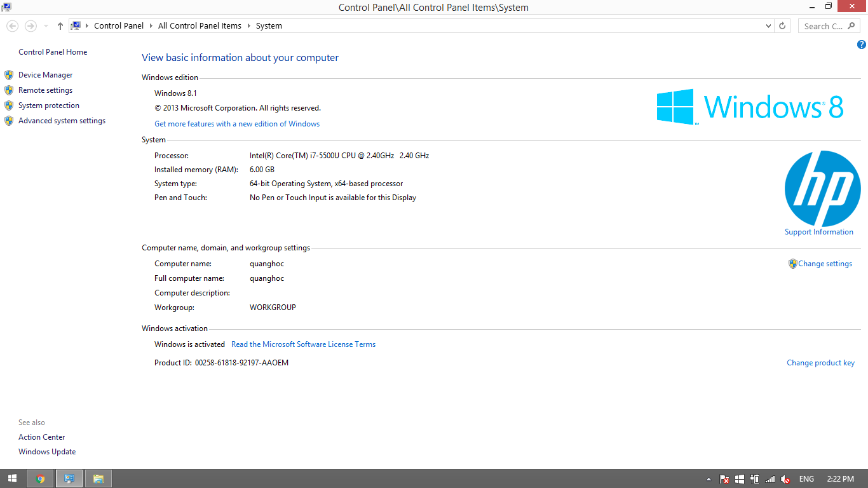Select System breadcrumb in address bar
This screenshot has height=488, width=868.
click(x=269, y=26)
